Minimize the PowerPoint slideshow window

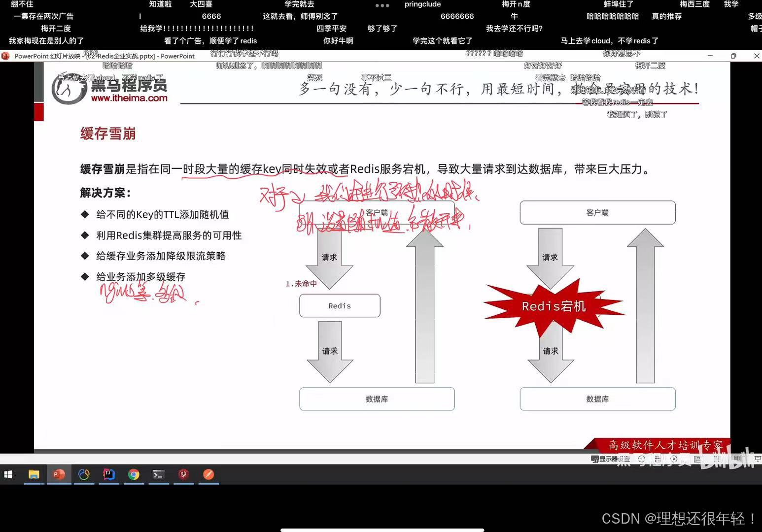tap(710, 56)
